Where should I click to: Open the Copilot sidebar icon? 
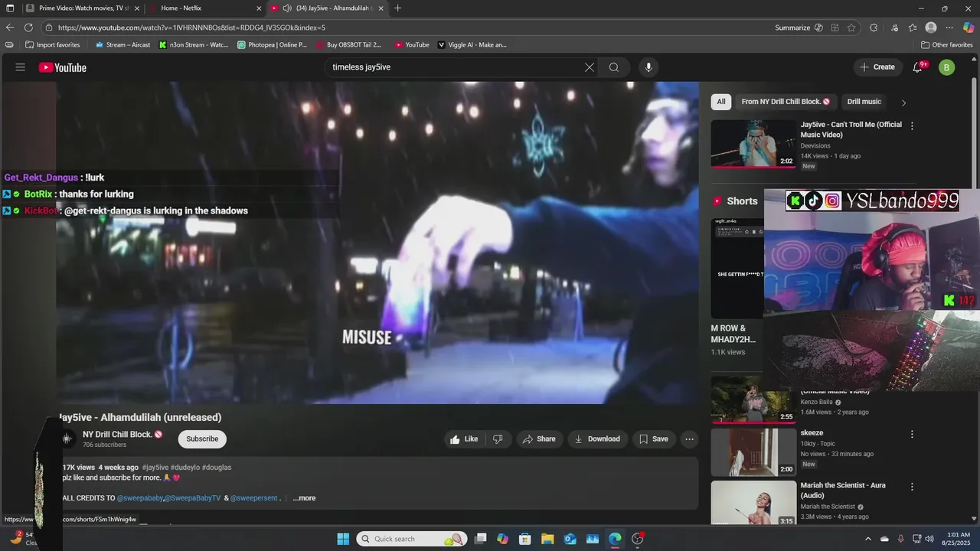point(969,28)
